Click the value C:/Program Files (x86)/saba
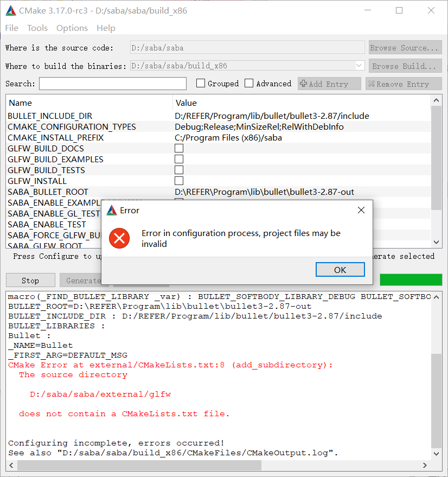This screenshot has width=448, height=477. click(228, 138)
